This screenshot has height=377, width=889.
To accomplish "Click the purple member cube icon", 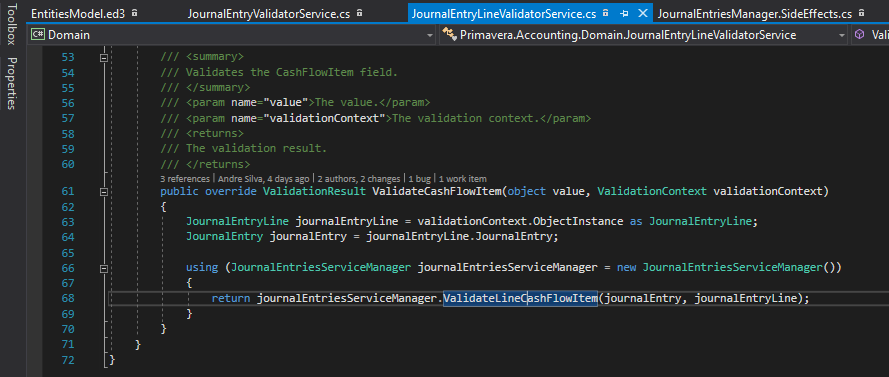I will pos(861,35).
